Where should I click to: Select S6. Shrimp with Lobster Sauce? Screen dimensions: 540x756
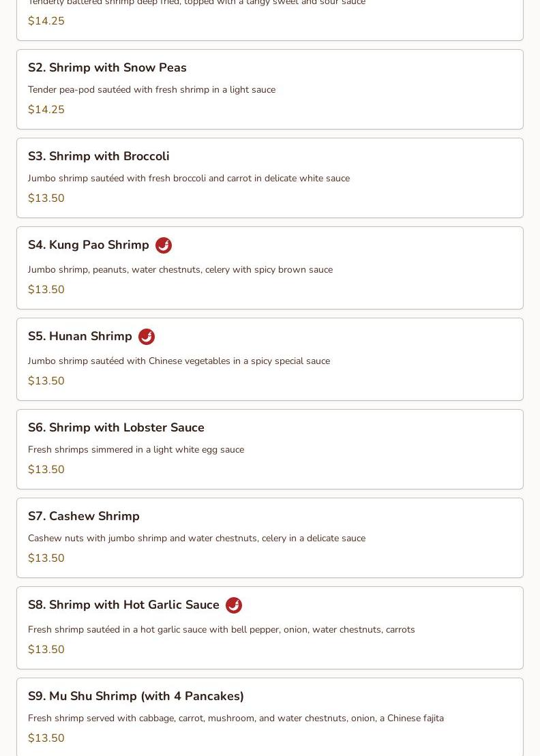pos(116,427)
